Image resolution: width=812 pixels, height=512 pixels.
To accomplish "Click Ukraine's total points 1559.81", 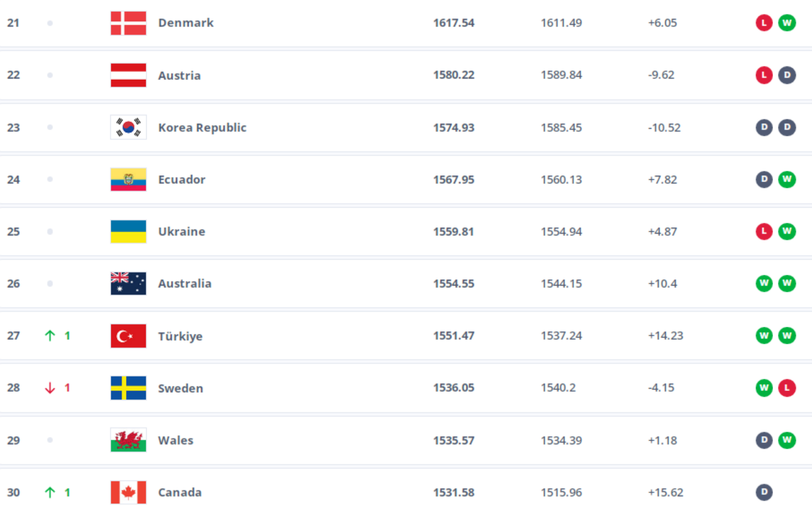I will (x=454, y=231).
